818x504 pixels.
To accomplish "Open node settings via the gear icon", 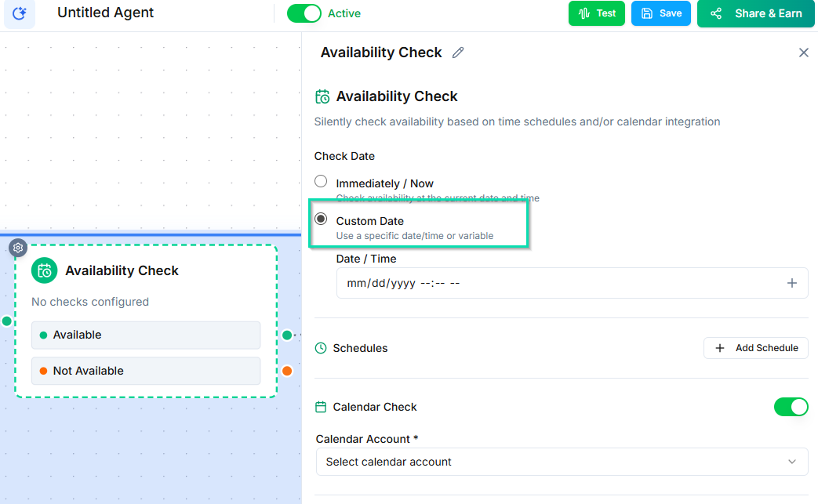I will pyautogui.click(x=18, y=248).
